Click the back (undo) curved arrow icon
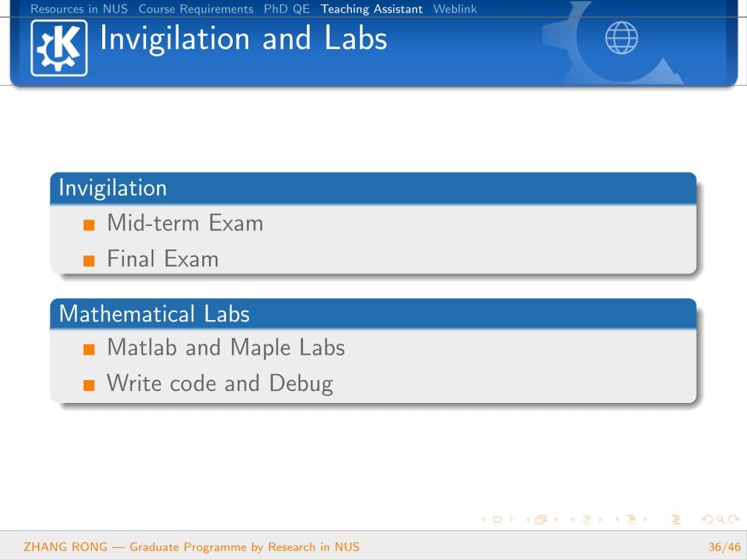The width and height of the screenshot is (747, 560). [x=708, y=519]
